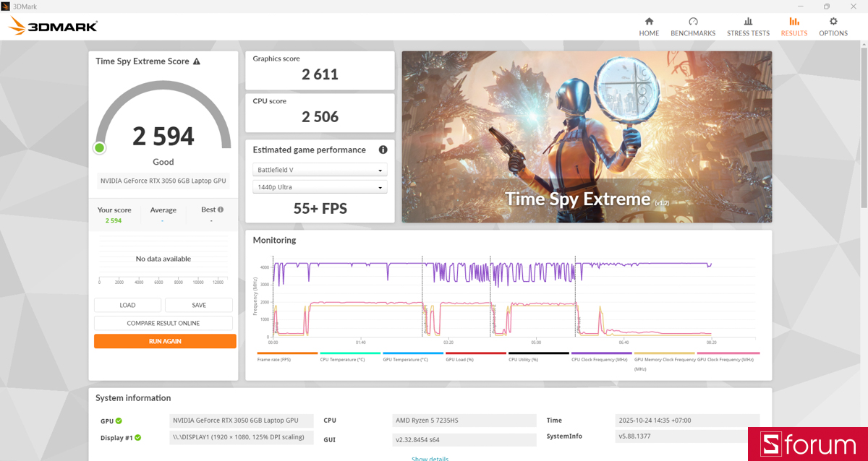
Task: Toggle GPU Temperature legend swatch
Action: (x=413, y=353)
